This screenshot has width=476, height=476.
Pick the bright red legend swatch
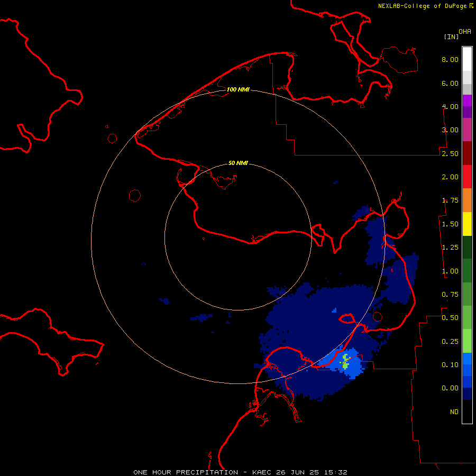(467, 177)
